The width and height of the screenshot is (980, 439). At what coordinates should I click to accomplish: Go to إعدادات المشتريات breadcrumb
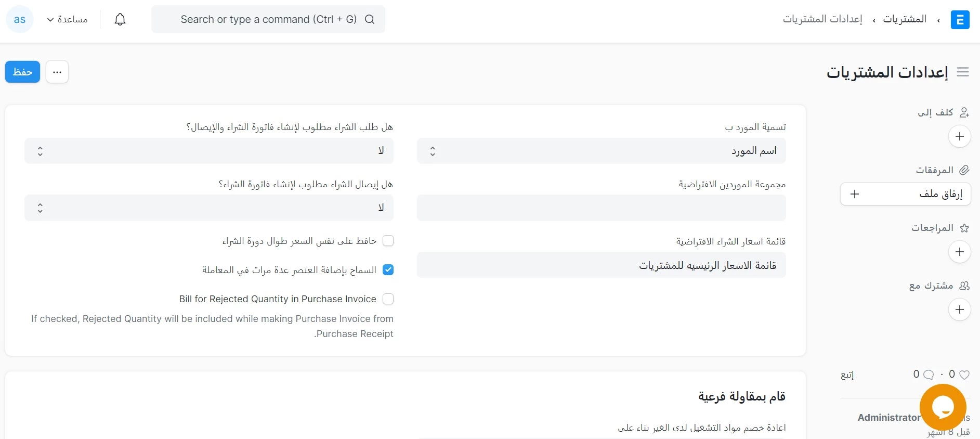tap(822, 19)
